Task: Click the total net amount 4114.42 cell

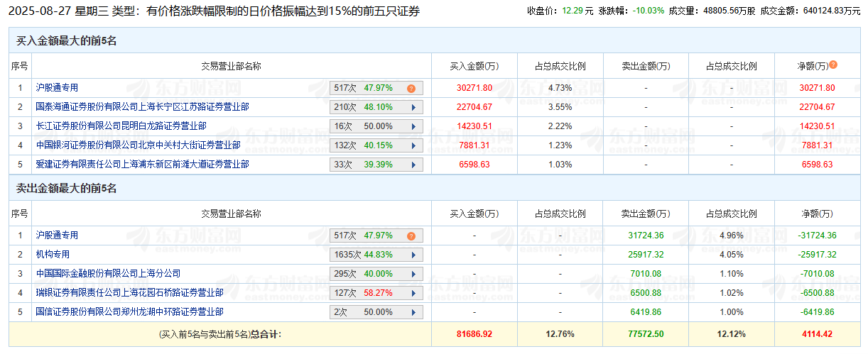Action: coord(817,334)
